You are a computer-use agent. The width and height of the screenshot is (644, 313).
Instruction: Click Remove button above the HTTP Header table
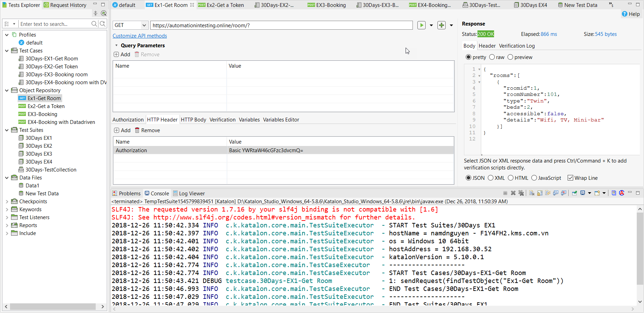click(147, 130)
